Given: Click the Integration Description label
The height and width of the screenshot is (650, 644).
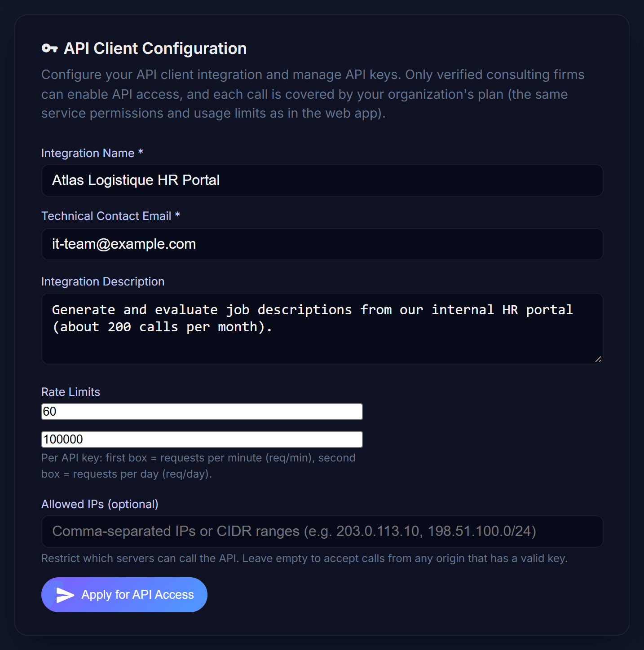Looking at the screenshot, I should pyautogui.click(x=103, y=282).
